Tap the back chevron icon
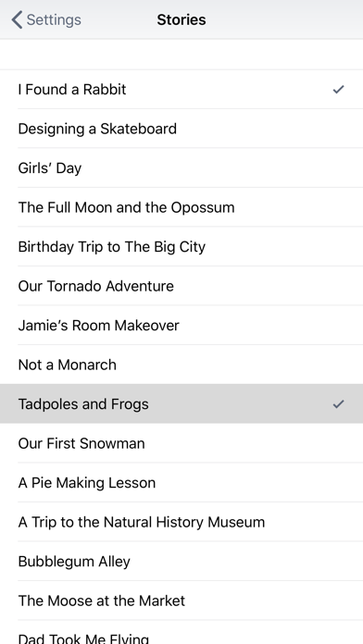Image resolution: width=363 pixels, height=644 pixels. pos(17,19)
